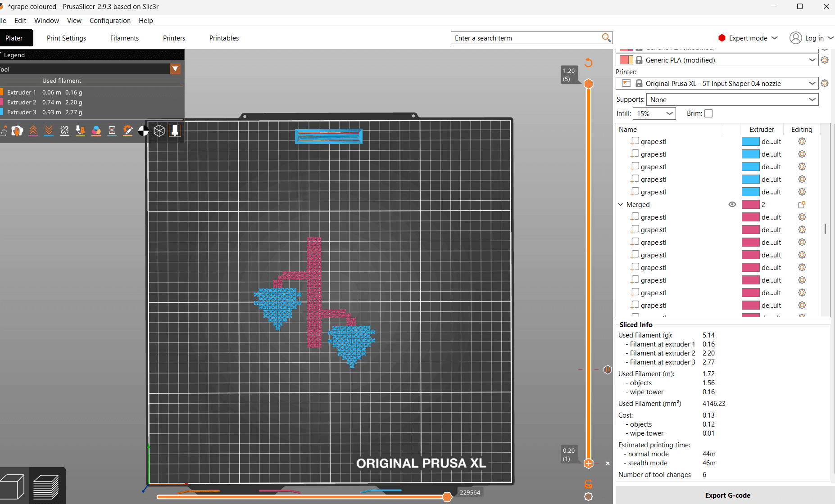Open the Supports dropdown
The width and height of the screenshot is (835, 504).
coord(732,99)
